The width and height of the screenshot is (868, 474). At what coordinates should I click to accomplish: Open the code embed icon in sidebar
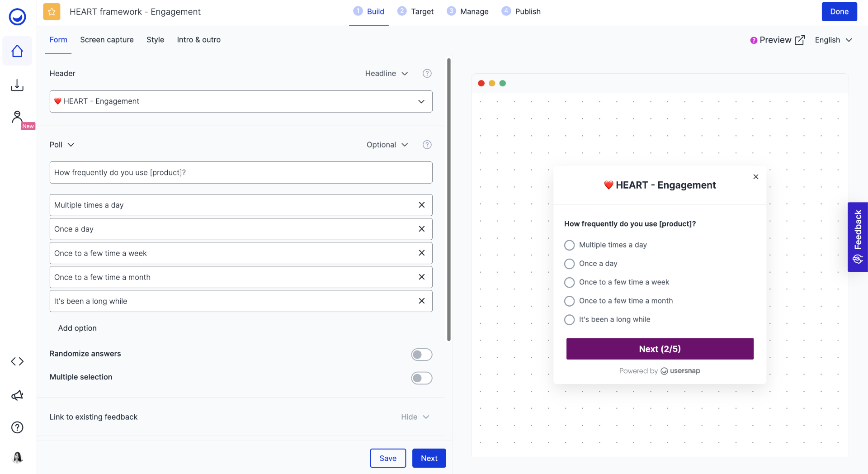[x=17, y=361]
